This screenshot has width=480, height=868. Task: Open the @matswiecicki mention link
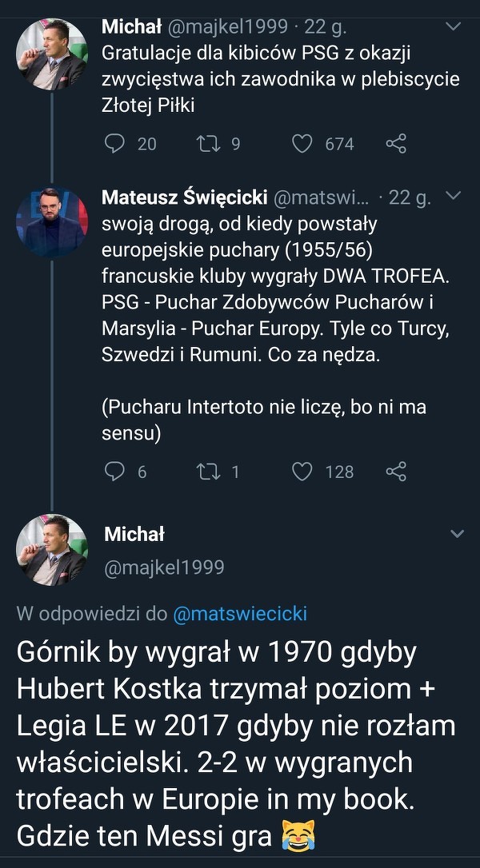(239, 614)
